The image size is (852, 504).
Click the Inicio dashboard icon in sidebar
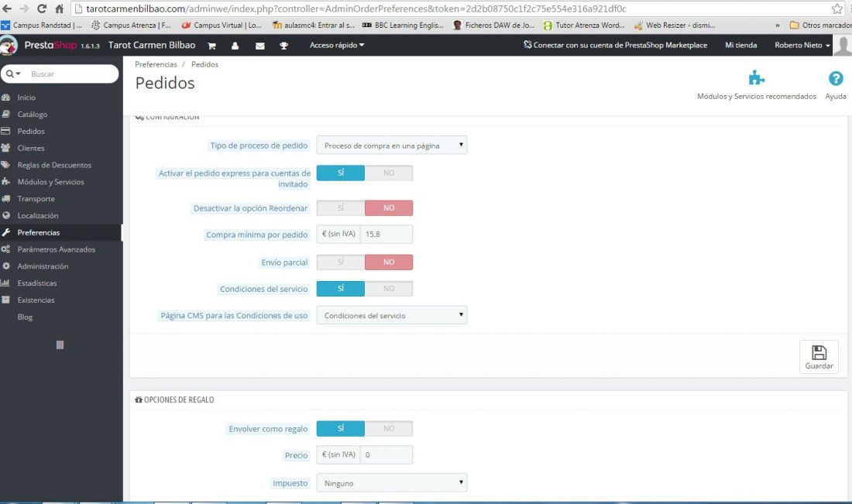6,98
